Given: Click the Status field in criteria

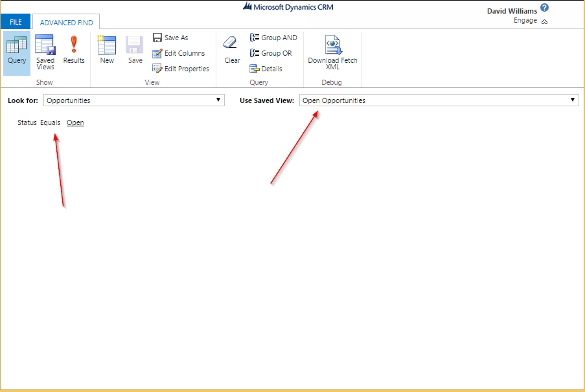Looking at the screenshot, I should (27, 122).
